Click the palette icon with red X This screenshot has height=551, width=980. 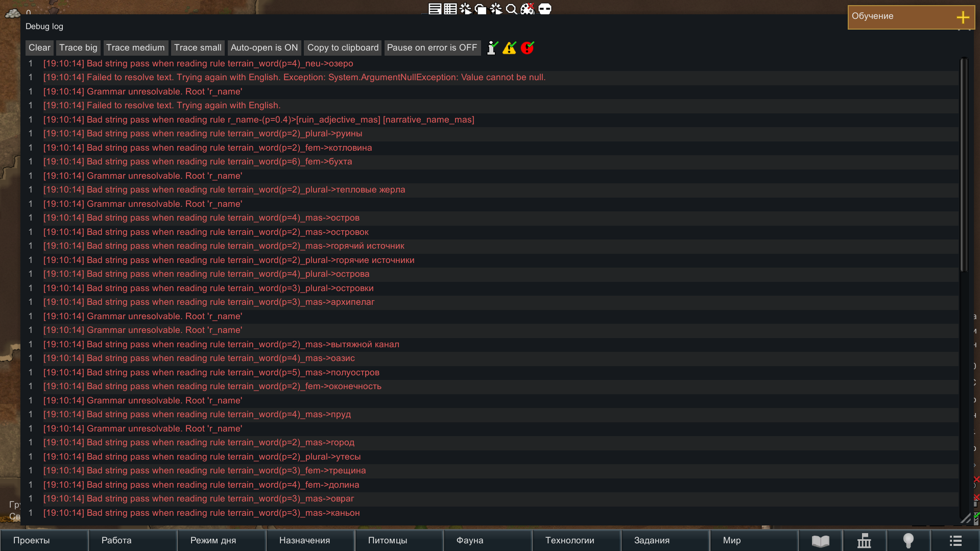tap(528, 9)
